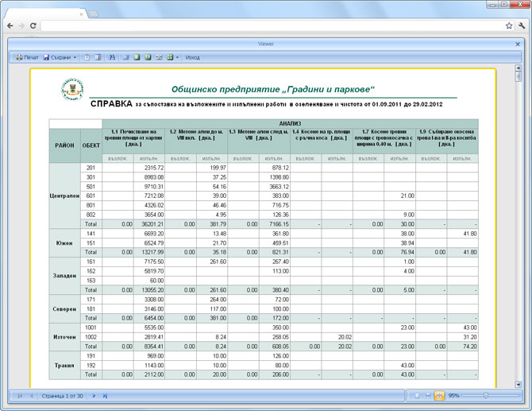Image resolution: width=532 pixels, height=411 pixels.
Task: Close the Viewer panel with X
Action: (x=518, y=45)
